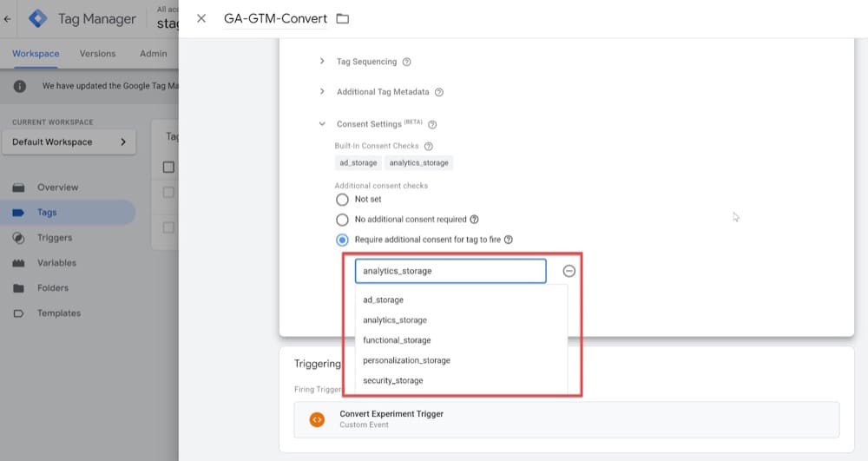Click the help icon beside Built-In Consent Checks
The width and height of the screenshot is (868, 461).
[x=428, y=147]
